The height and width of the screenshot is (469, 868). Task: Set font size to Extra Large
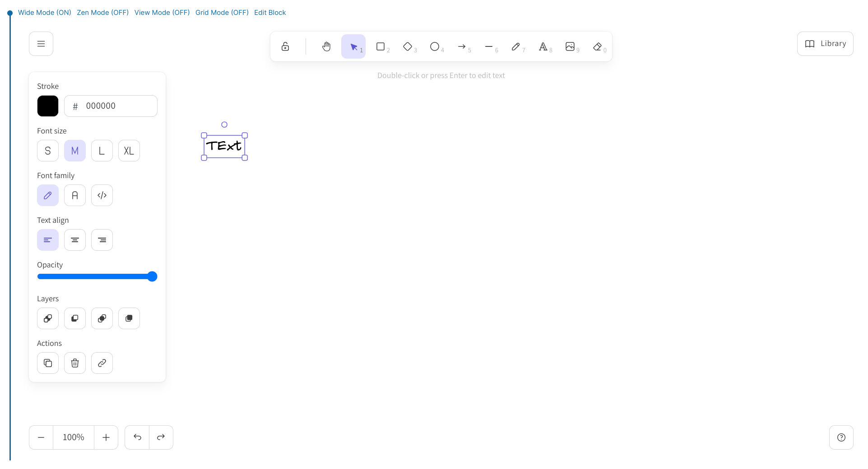point(129,151)
